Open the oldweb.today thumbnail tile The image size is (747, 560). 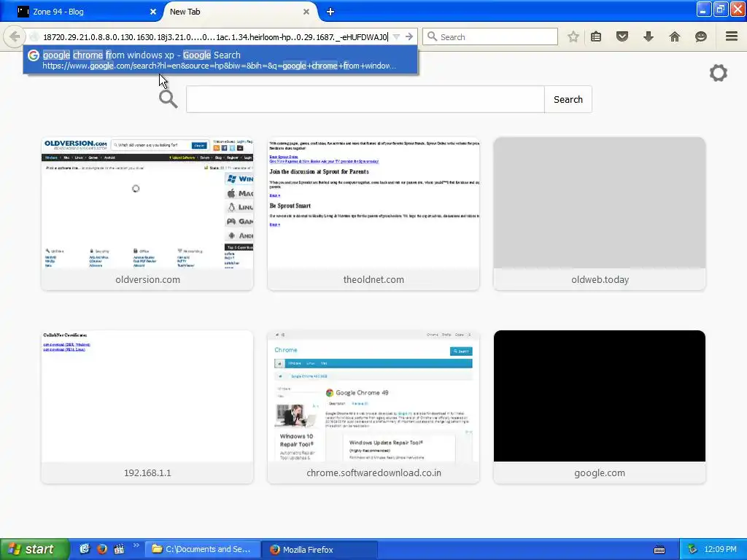[x=600, y=214]
